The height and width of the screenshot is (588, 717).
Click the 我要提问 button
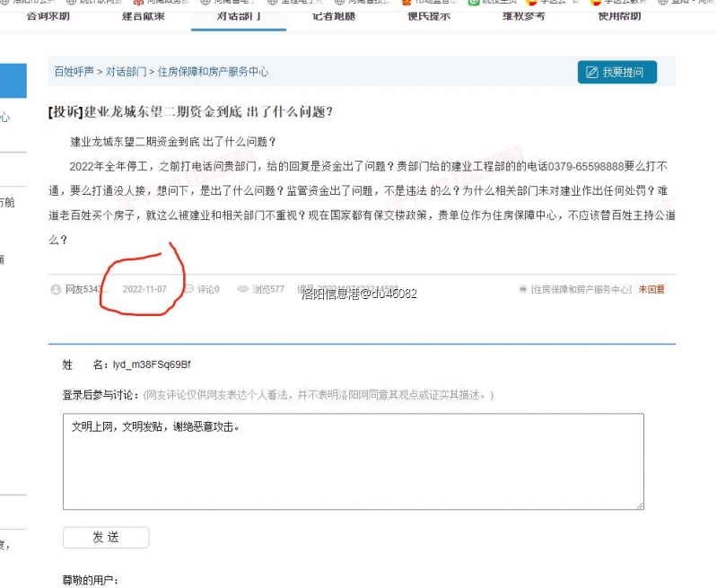point(617,72)
